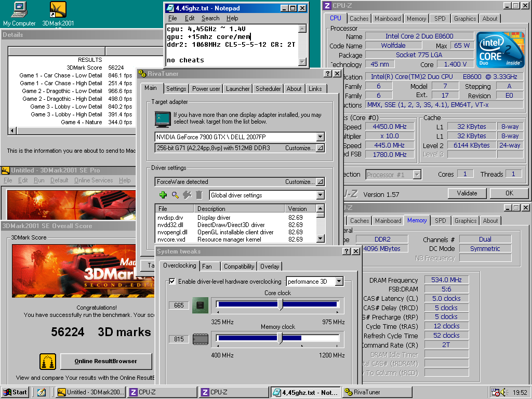Image resolution: width=532 pixels, height=399 pixels.
Task: Click the Description column header in driver list
Action: tap(239, 209)
